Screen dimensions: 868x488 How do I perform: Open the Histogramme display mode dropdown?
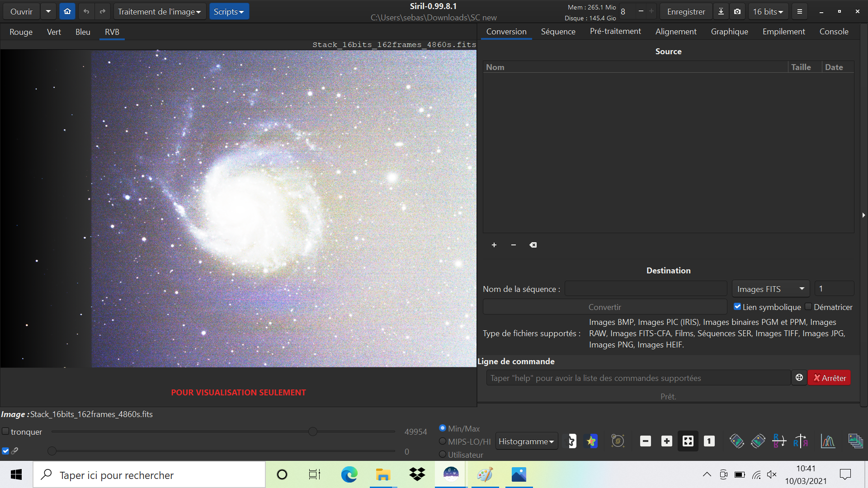point(527,441)
